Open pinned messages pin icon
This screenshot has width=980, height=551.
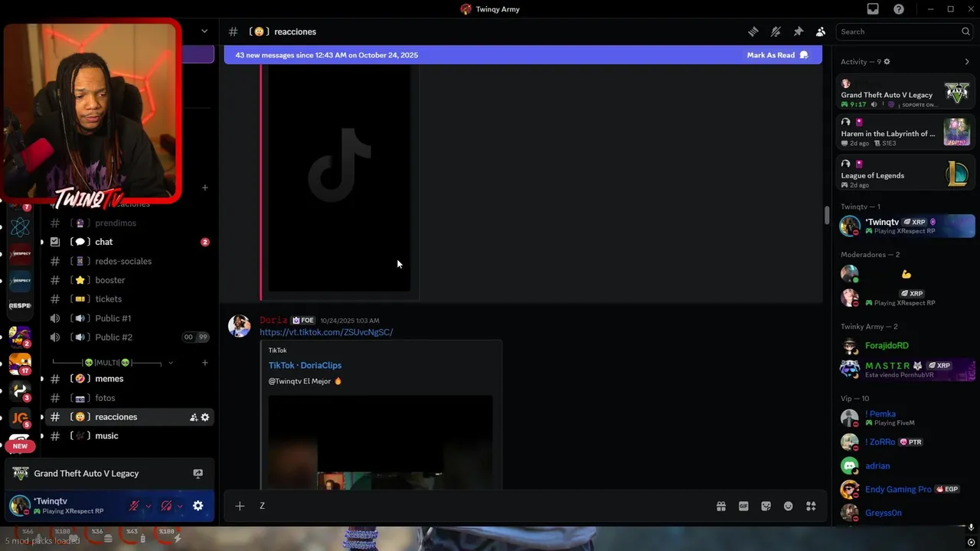pos(798,31)
